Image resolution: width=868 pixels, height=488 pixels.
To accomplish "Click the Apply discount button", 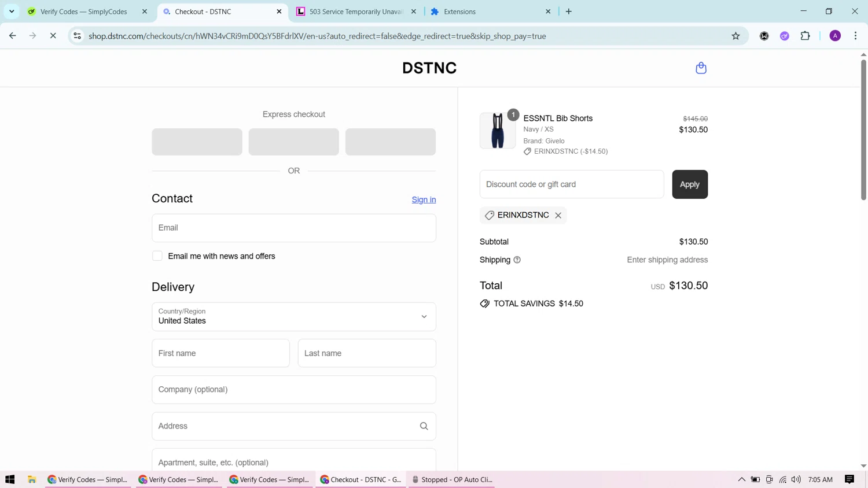I will pyautogui.click(x=690, y=184).
